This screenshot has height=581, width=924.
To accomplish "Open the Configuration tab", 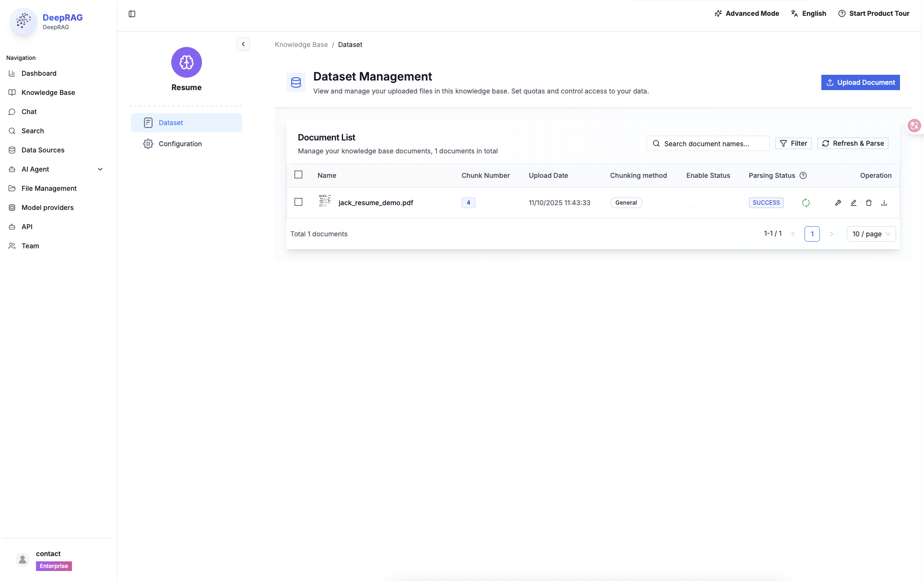I will tap(180, 144).
